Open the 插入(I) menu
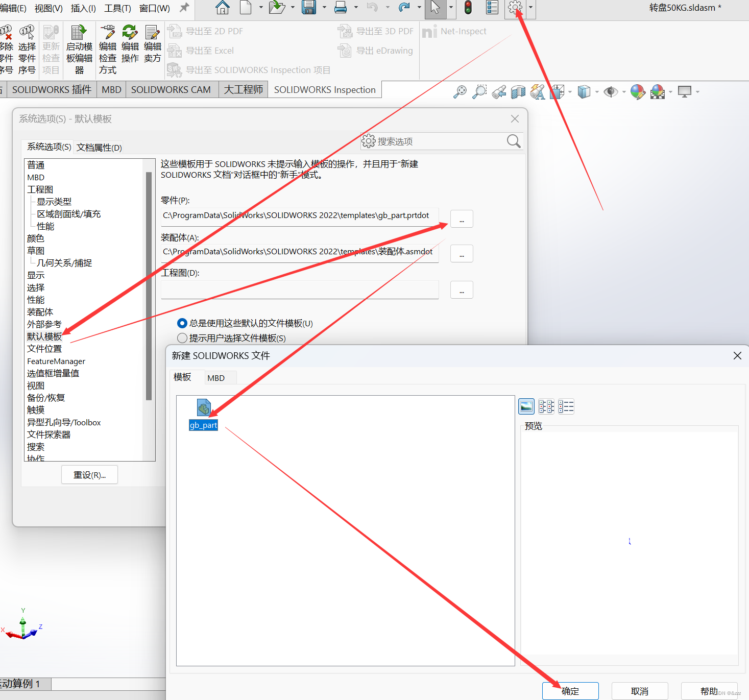This screenshot has height=700, width=749. (83, 8)
